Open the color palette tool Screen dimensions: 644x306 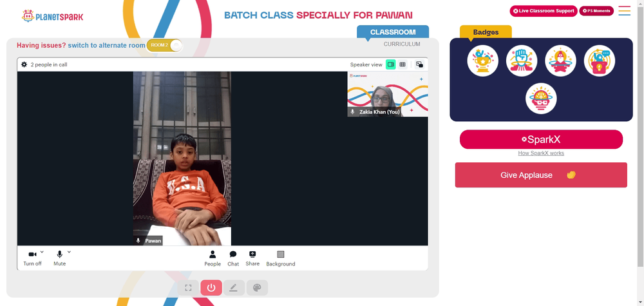[x=257, y=288]
